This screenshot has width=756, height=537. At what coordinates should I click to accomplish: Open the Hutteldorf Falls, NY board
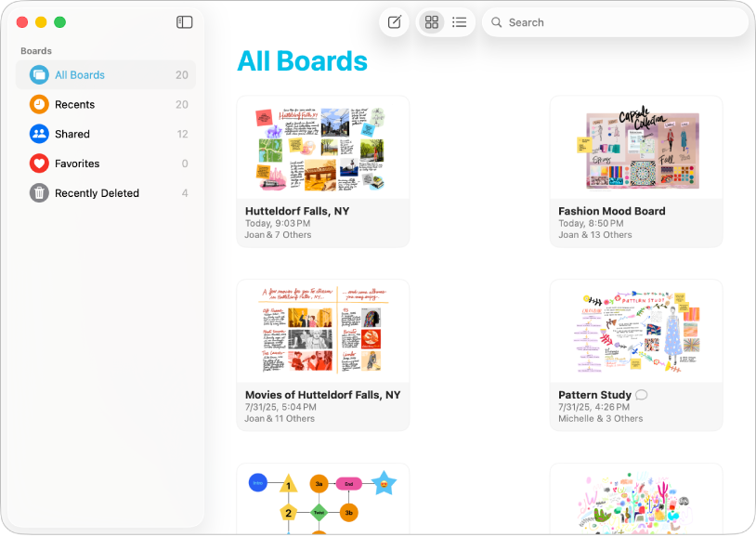coord(322,149)
